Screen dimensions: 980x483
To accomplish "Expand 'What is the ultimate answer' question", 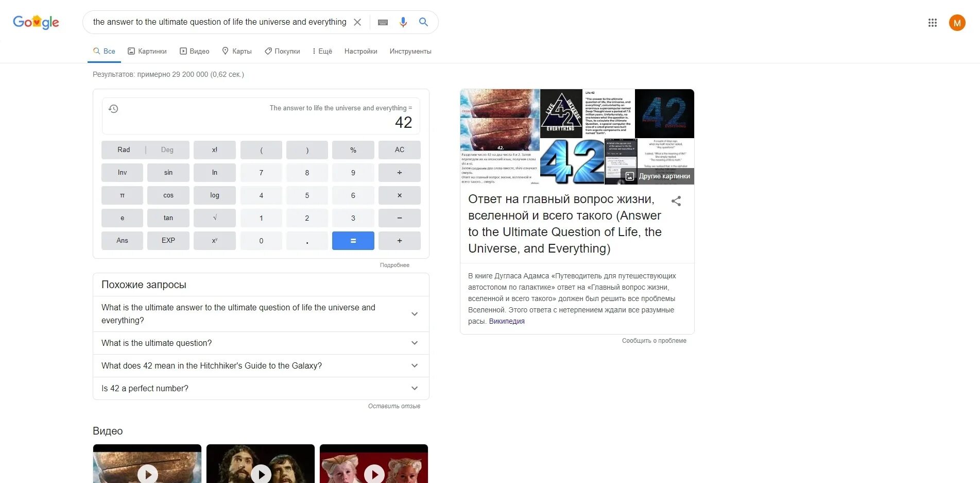I will click(x=261, y=314).
